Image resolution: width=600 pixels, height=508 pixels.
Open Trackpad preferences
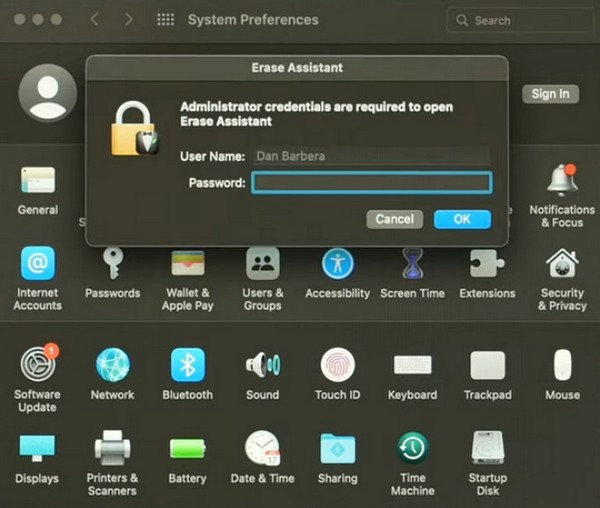(488, 365)
